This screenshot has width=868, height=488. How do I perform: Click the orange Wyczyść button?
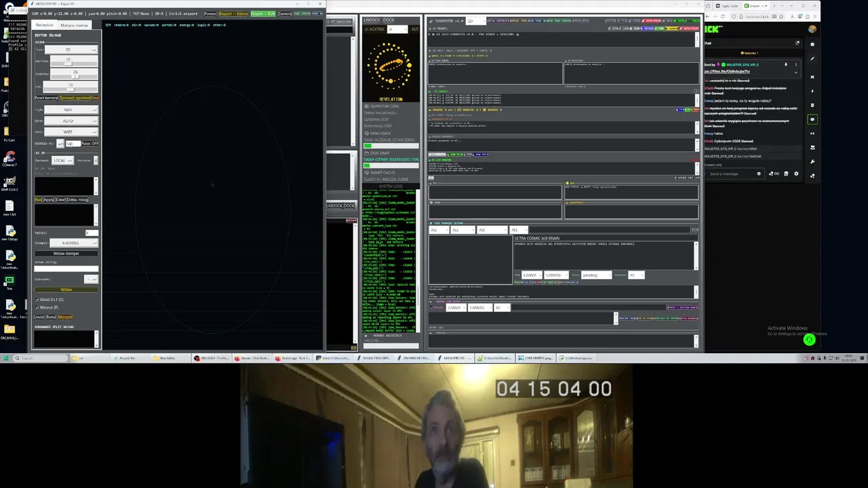point(65,317)
